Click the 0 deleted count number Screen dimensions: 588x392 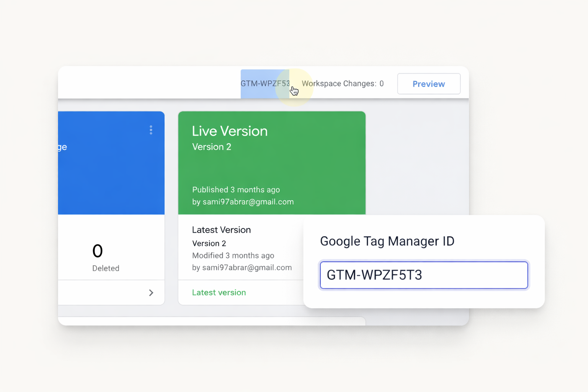click(x=97, y=251)
